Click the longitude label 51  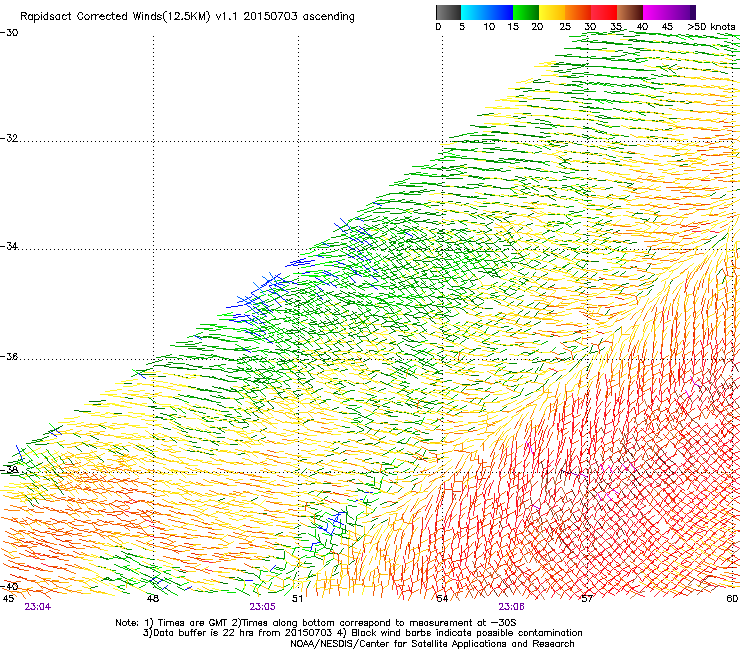(297, 599)
